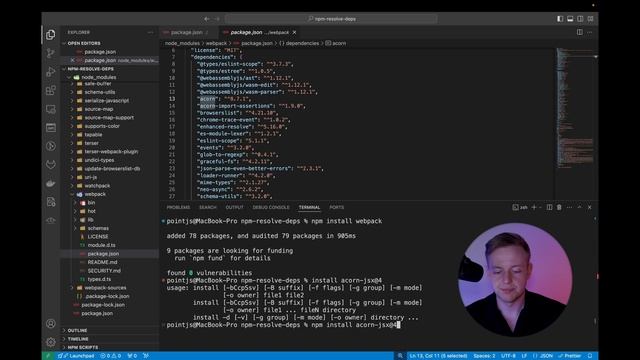This screenshot has height=360, width=640.
Task: Open Source Control view in activity bar
Action: (x=51, y=53)
